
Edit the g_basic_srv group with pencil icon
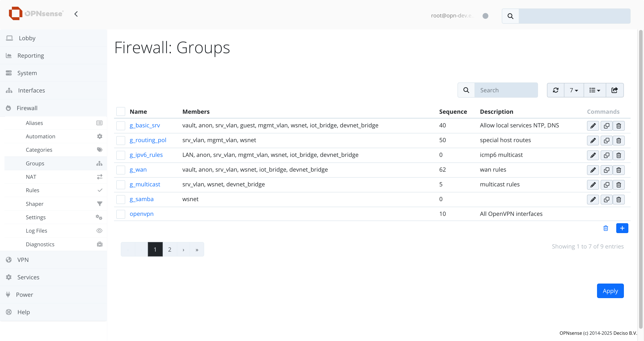593,126
